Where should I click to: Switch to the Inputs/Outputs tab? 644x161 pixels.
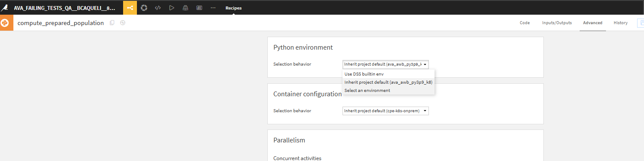(x=557, y=23)
